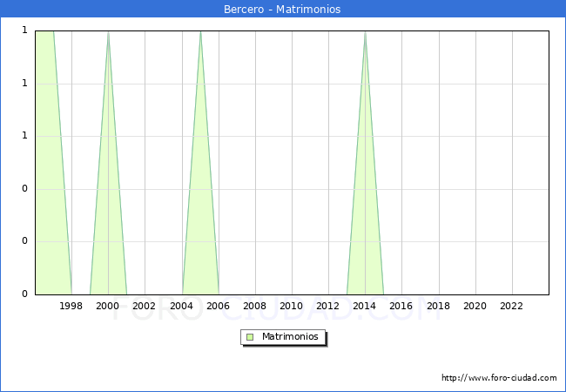Select the 2010 x-axis label

pyautogui.click(x=291, y=306)
